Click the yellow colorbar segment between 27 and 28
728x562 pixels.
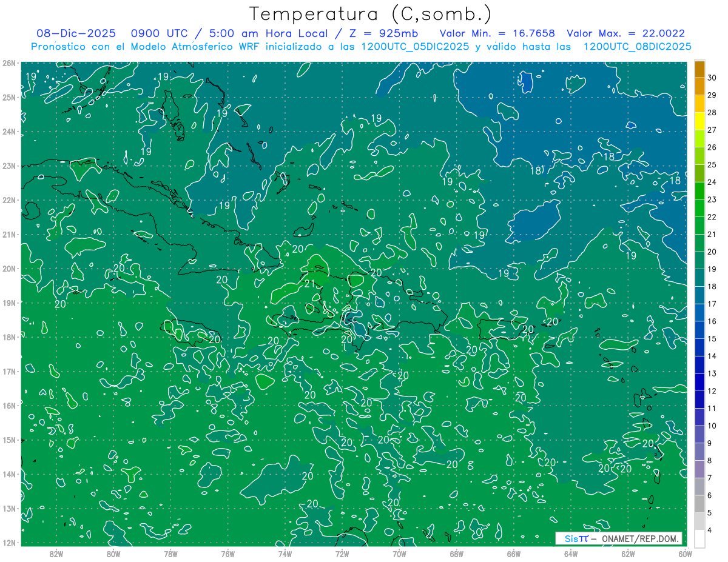699,121
